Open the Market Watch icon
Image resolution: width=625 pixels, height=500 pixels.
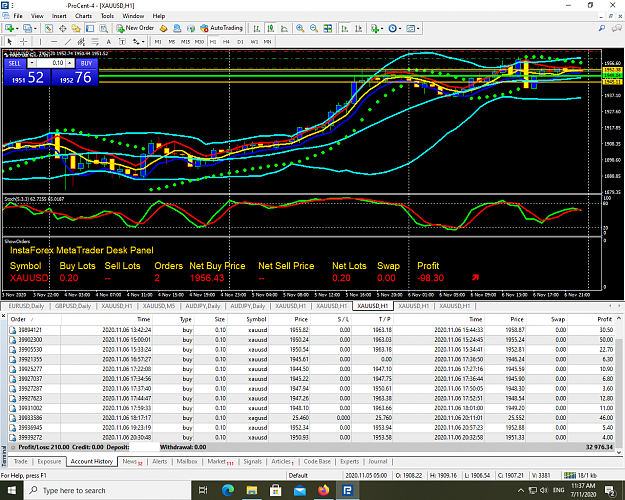49,28
